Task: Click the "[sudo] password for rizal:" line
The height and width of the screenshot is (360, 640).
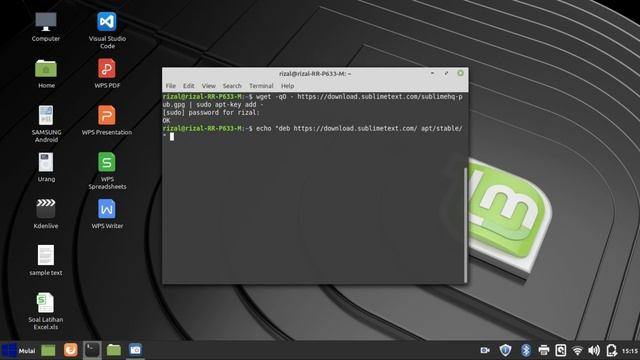Action: pos(211,113)
